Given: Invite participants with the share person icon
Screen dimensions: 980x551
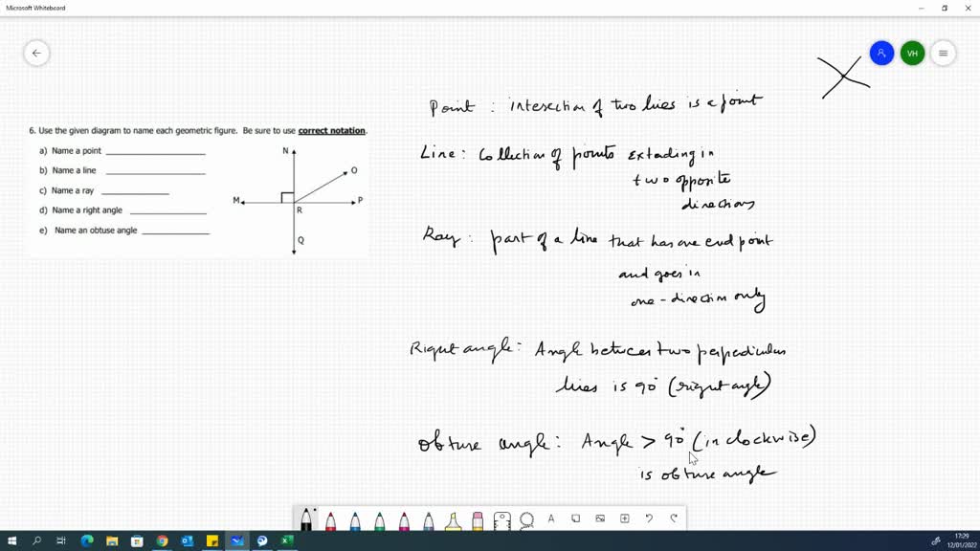Looking at the screenshot, I should tap(880, 53).
